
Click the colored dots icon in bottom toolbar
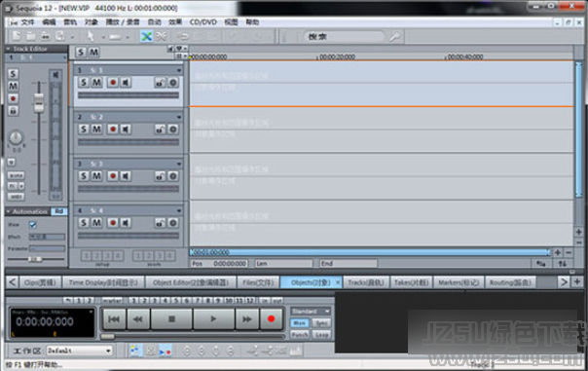135,351
